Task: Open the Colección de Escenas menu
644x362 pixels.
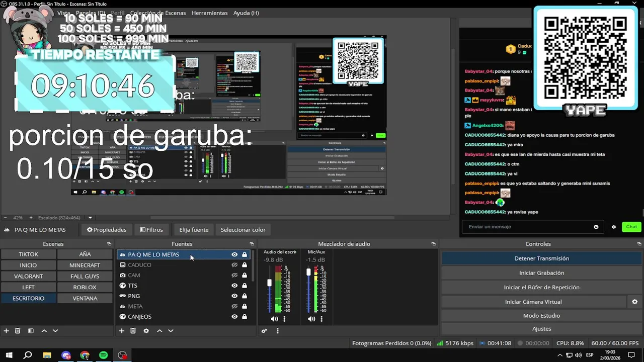Action: [x=158, y=13]
